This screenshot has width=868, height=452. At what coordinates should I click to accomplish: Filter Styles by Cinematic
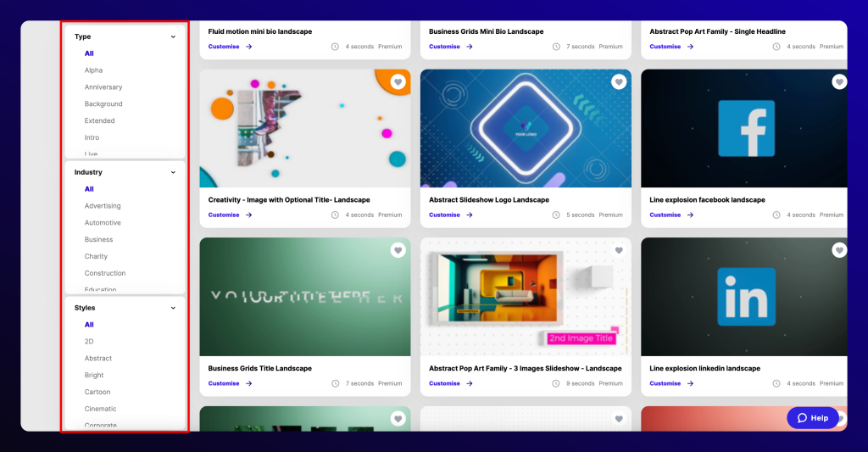tap(100, 409)
